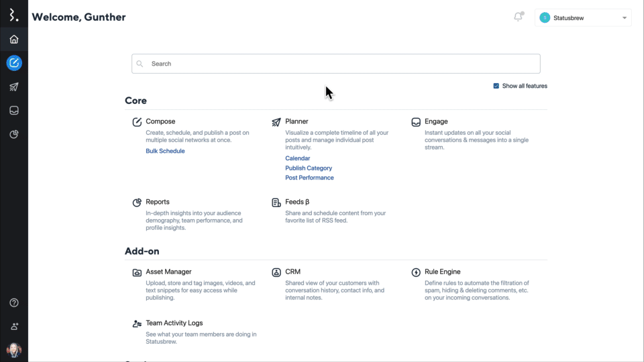Expand the Statusbrew organization dropdown
The height and width of the screenshot is (362, 644).
(x=583, y=18)
